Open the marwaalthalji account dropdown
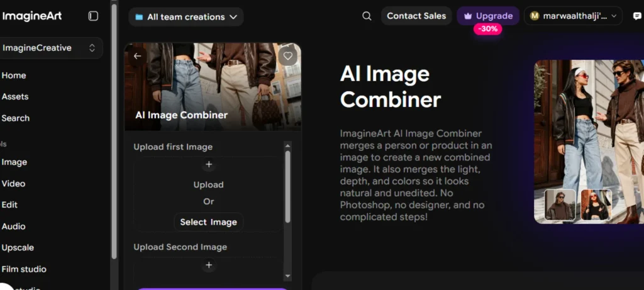Viewport: 644px width, 290px height. point(573,16)
